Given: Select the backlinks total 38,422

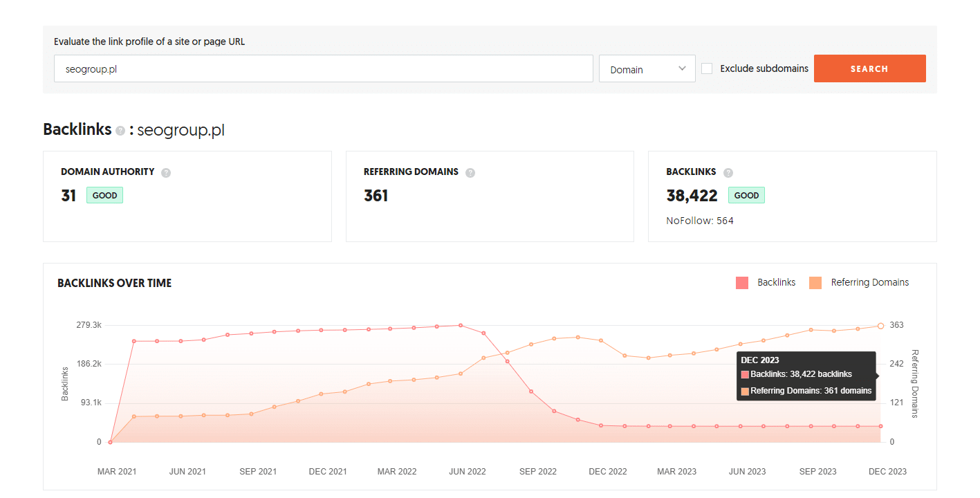Looking at the screenshot, I should (x=692, y=196).
